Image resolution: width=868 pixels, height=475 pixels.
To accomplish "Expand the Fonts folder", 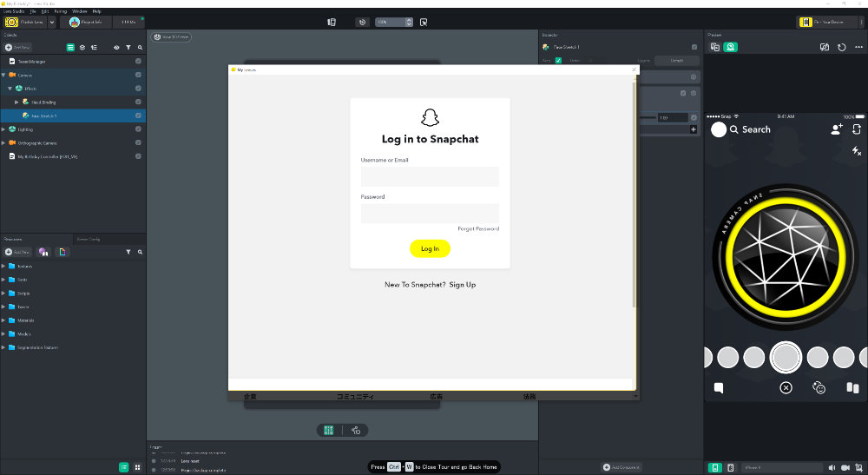I will [x=3, y=280].
